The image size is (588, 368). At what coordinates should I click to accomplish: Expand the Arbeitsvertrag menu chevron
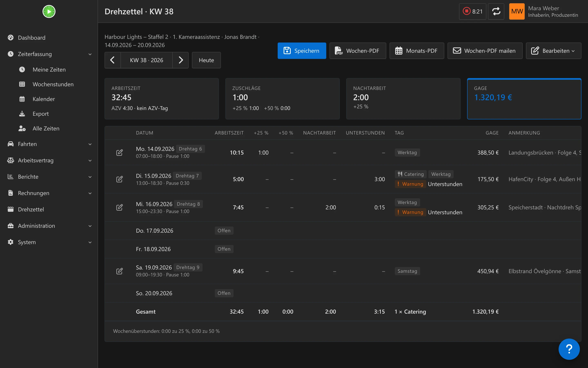[x=90, y=160]
